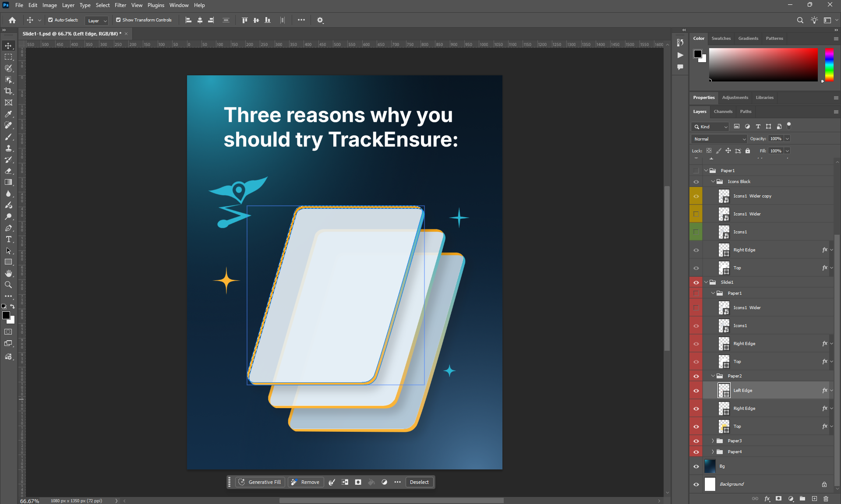The image size is (841, 504).
Task: Click Align top edges in the options bar
Action: click(x=245, y=20)
